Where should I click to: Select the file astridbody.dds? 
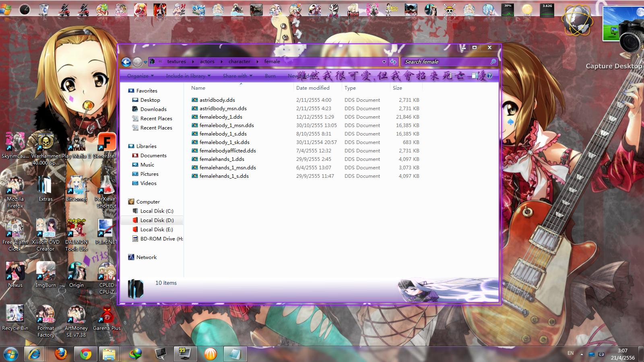(217, 100)
